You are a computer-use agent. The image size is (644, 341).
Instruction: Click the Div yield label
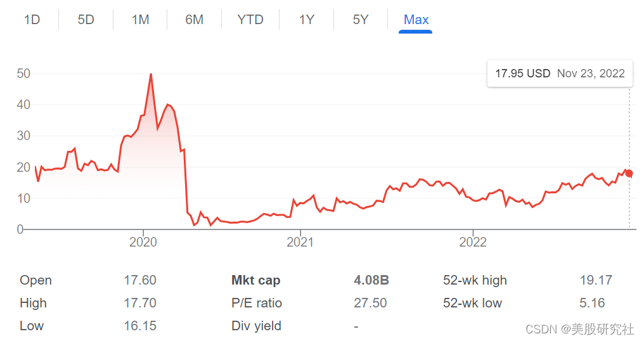tap(256, 326)
